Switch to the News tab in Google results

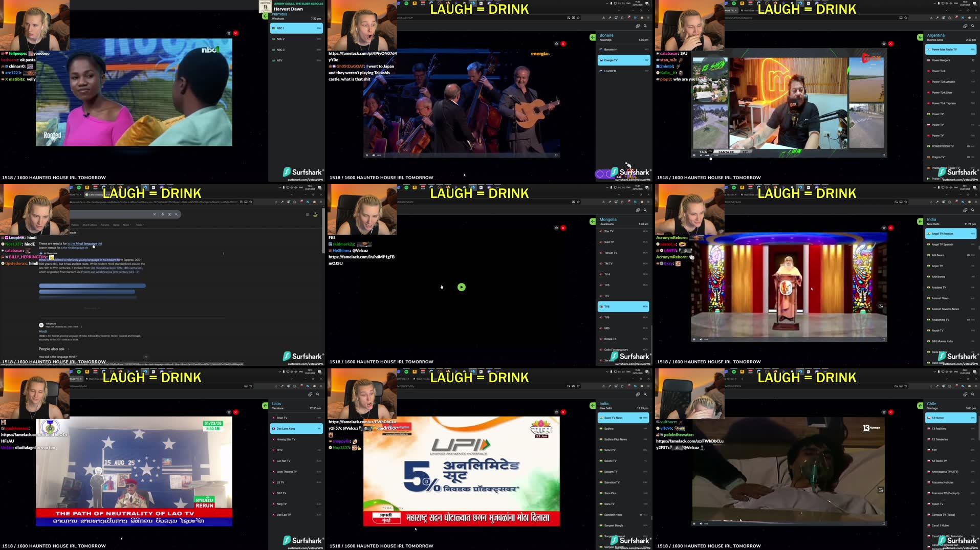116,225
